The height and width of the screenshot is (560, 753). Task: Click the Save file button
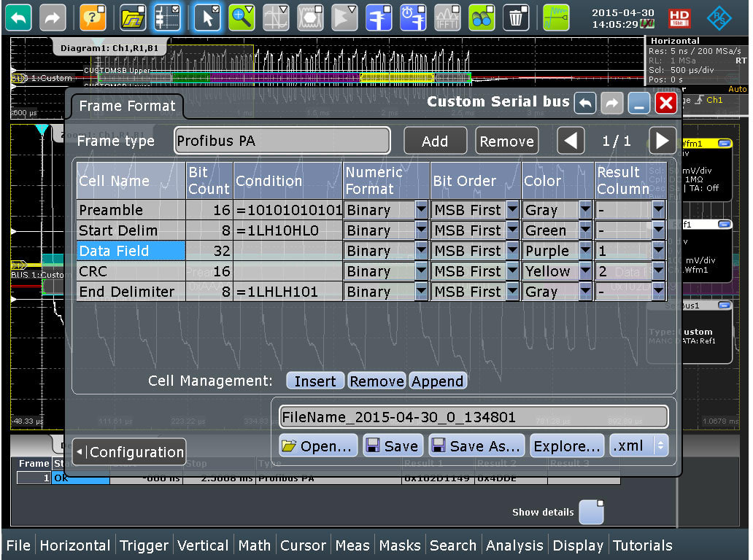pos(393,446)
